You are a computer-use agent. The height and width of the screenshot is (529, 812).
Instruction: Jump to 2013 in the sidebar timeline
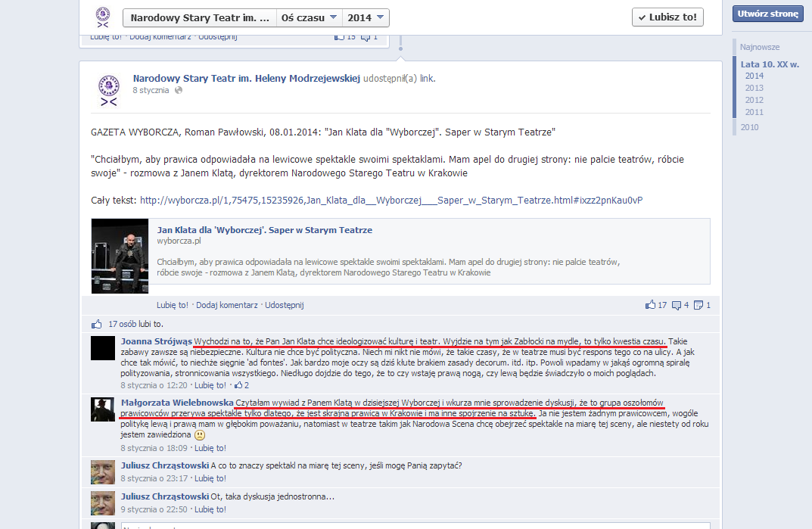pyautogui.click(x=754, y=88)
